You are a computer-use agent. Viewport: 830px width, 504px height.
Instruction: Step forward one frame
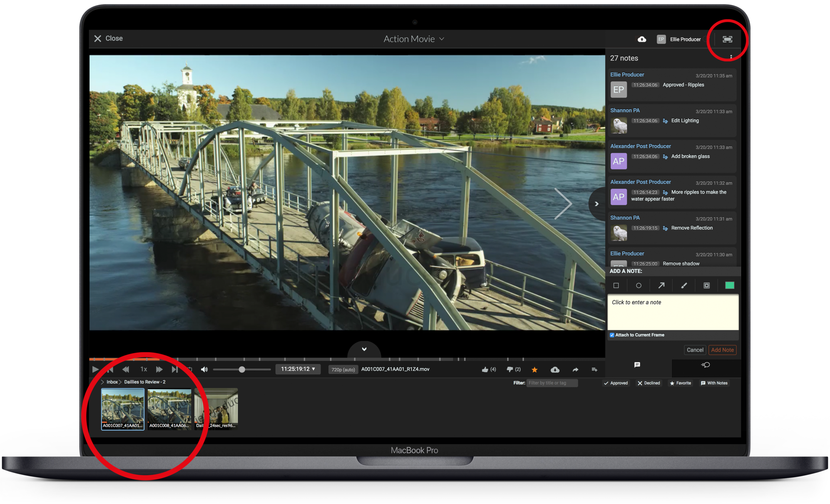click(175, 369)
